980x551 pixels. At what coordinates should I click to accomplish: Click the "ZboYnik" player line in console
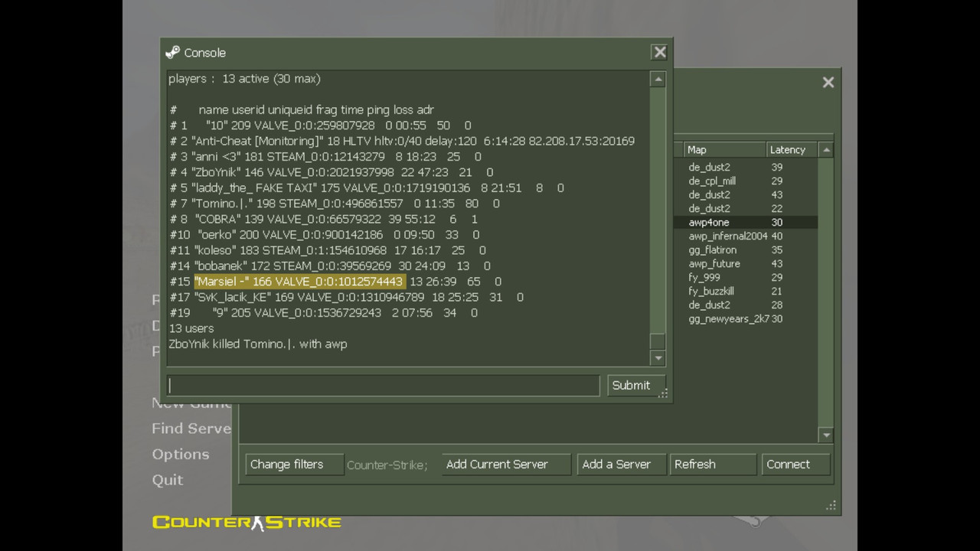(332, 172)
